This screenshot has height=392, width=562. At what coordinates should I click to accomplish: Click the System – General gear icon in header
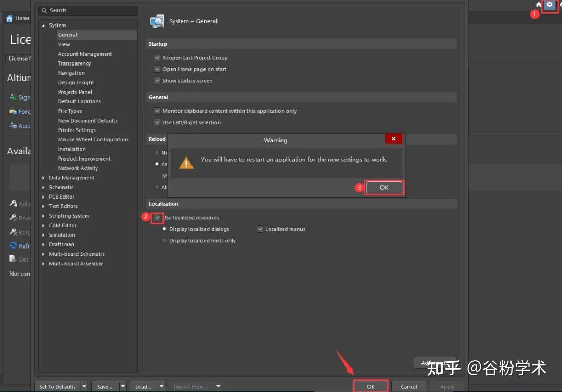(x=157, y=21)
